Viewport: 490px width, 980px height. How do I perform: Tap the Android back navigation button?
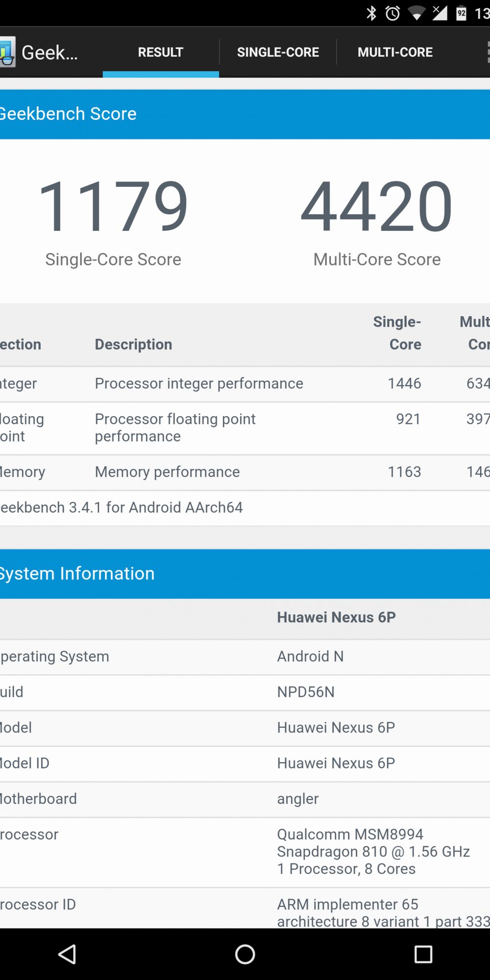(67, 954)
